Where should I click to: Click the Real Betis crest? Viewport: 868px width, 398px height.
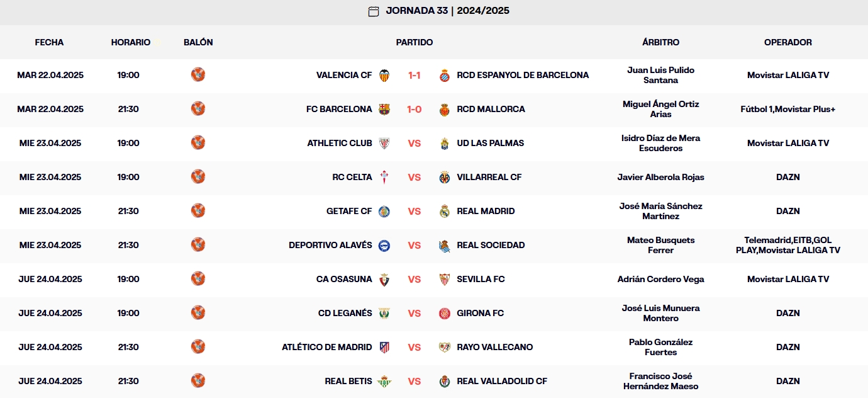pyautogui.click(x=384, y=382)
